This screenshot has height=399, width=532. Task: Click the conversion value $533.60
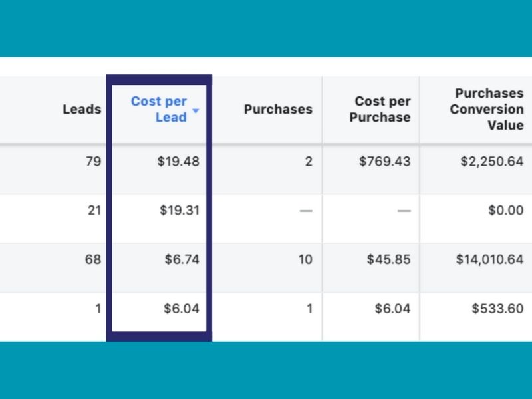point(497,309)
